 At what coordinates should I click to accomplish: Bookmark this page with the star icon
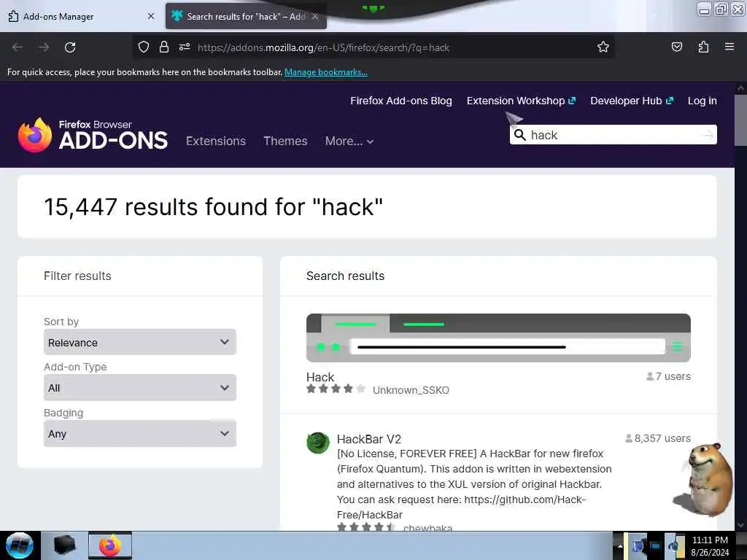603,47
